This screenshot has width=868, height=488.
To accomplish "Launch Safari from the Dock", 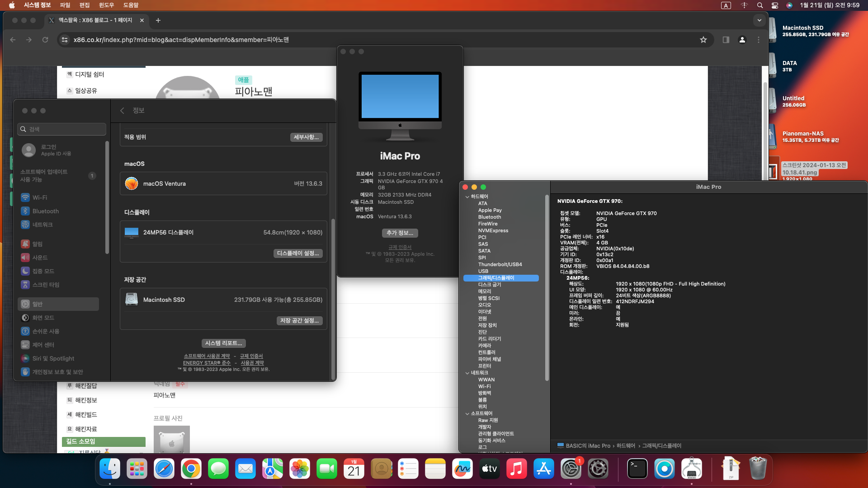I will tap(164, 469).
